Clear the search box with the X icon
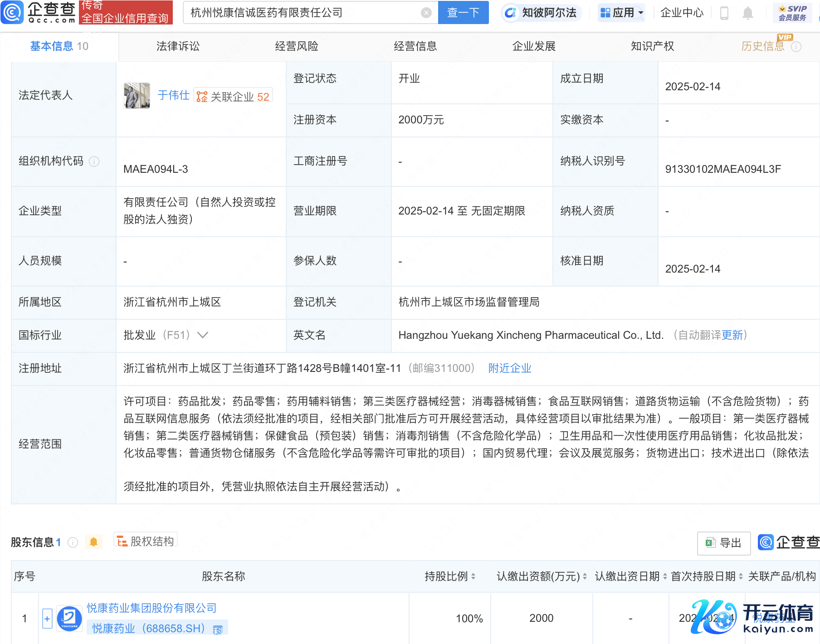 426,13
